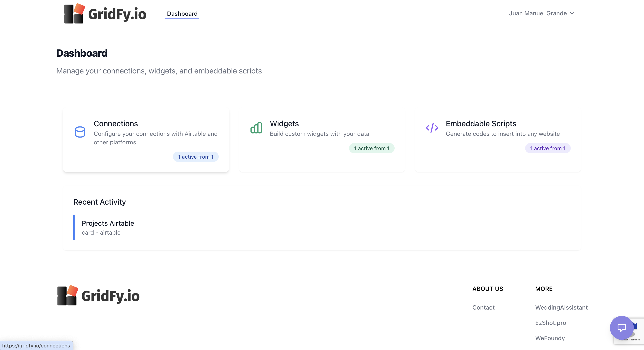644x350 pixels.
Task: Select the Dashboard navigation tab
Action: [182, 14]
